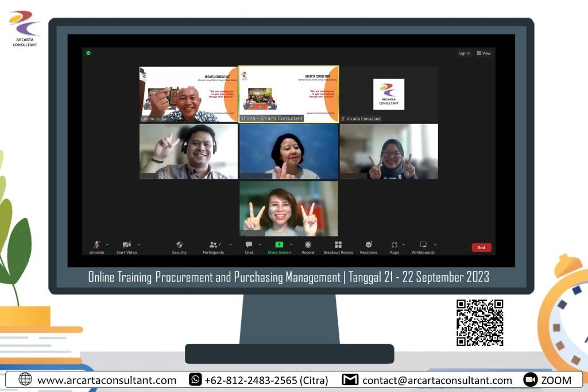Unmute the microphone in Zoom toolbar
Screen dimensions: 588x392
coord(96,245)
